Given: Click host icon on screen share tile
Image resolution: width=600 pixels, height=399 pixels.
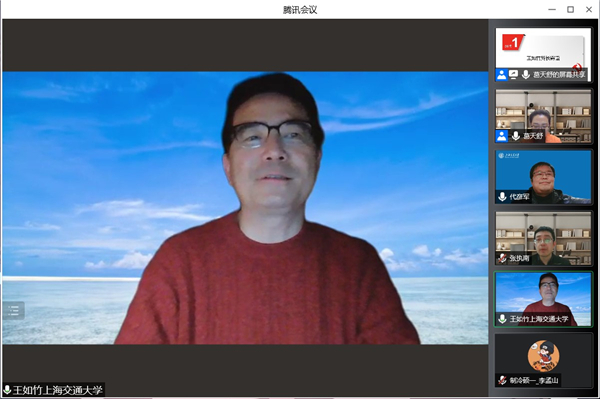Looking at the screenshot, I should pos(502,75).
